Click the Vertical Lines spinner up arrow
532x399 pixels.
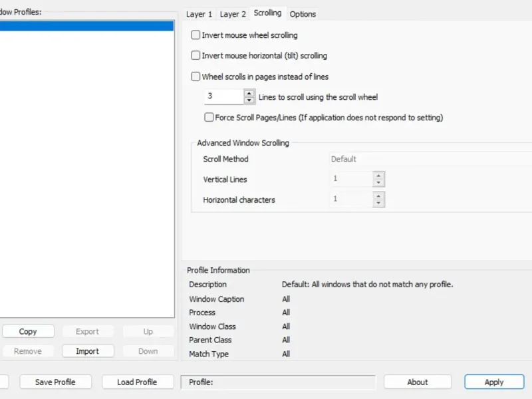pyautogui.click(x=378, y=176)
